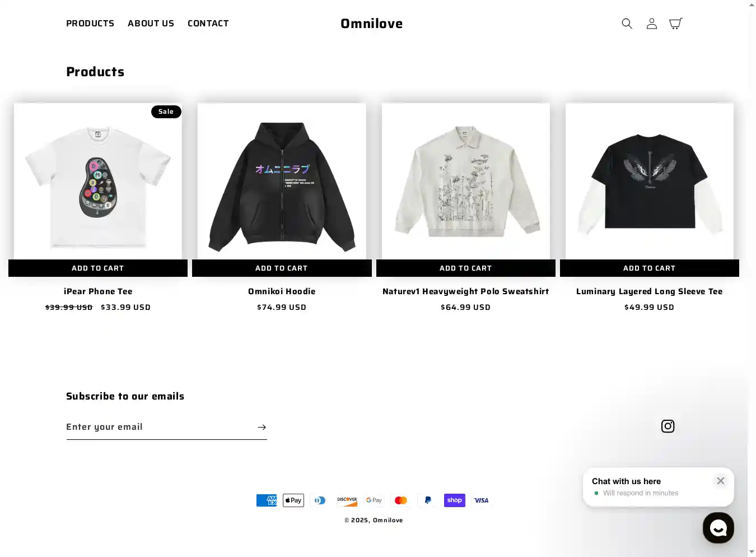Open the search magnifier icon
The height and width of the screenshot is (557, 756).
click(627, 24)
